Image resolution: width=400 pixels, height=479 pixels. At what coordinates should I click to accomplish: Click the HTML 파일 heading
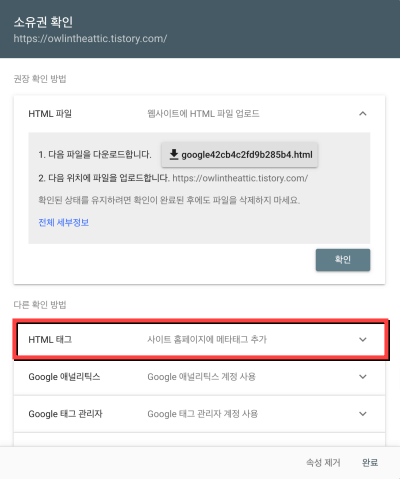50,114
